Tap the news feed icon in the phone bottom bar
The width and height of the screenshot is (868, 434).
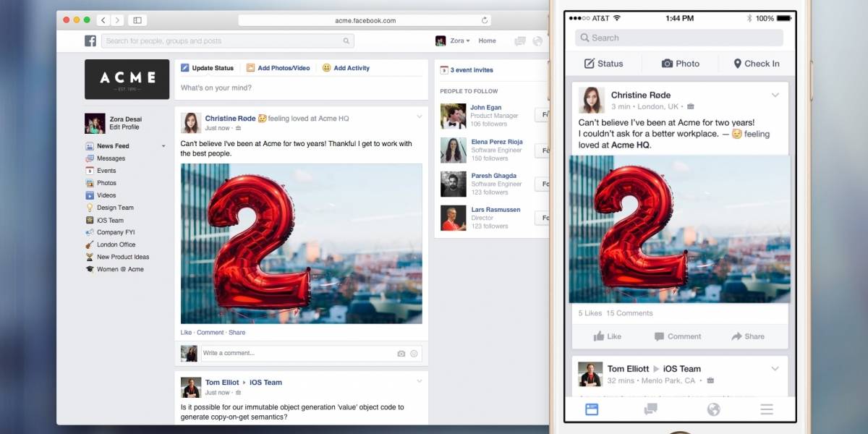coord(592,409)
